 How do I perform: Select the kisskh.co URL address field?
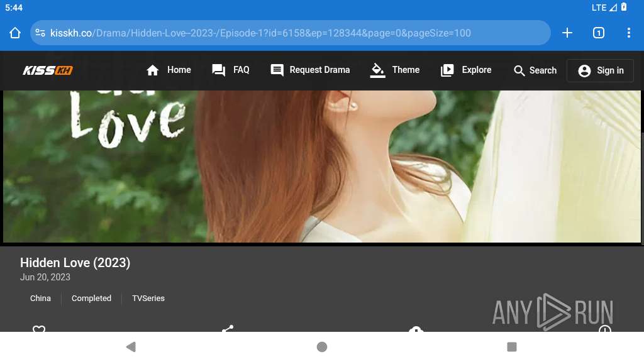[x=290, y=33]
